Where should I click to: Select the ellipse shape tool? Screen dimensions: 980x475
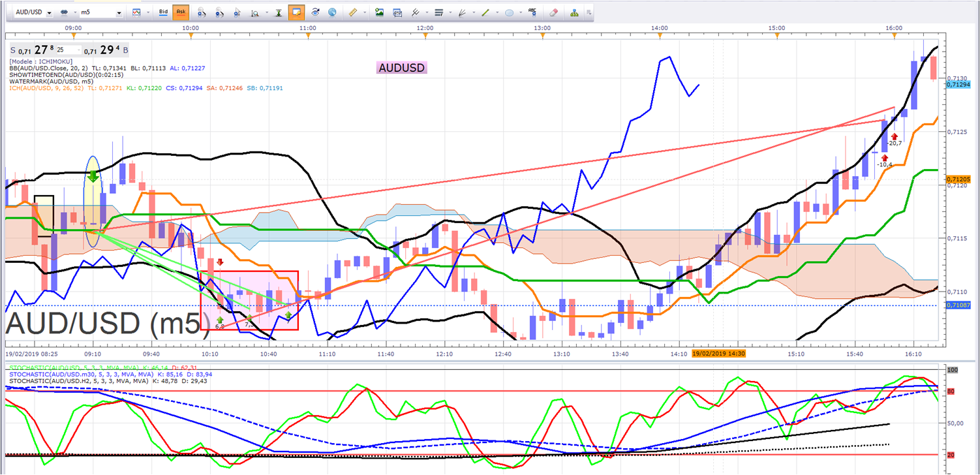(510, 12)
